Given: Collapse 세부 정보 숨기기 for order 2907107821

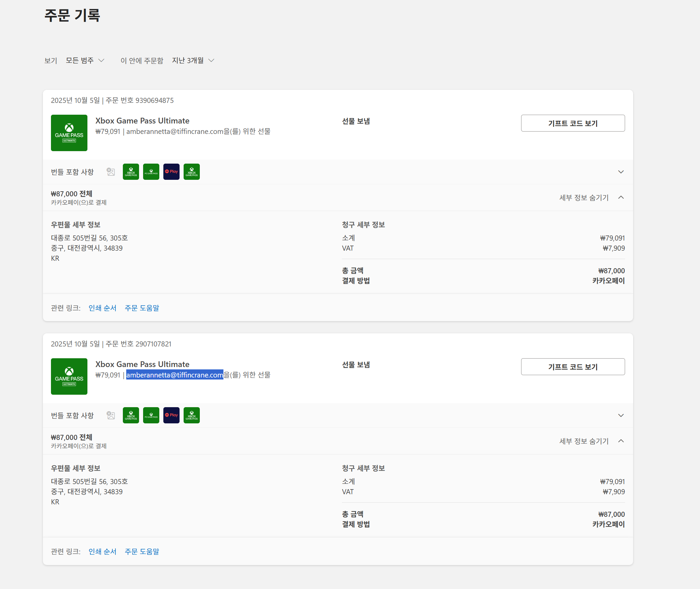Looking at the screenshot, I should point(592,441).
